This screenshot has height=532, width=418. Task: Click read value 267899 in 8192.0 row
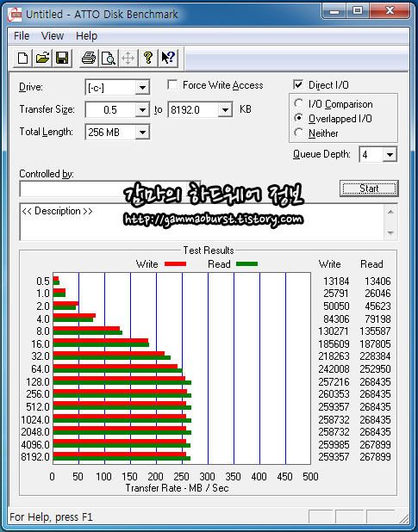(x=375, y=457)
